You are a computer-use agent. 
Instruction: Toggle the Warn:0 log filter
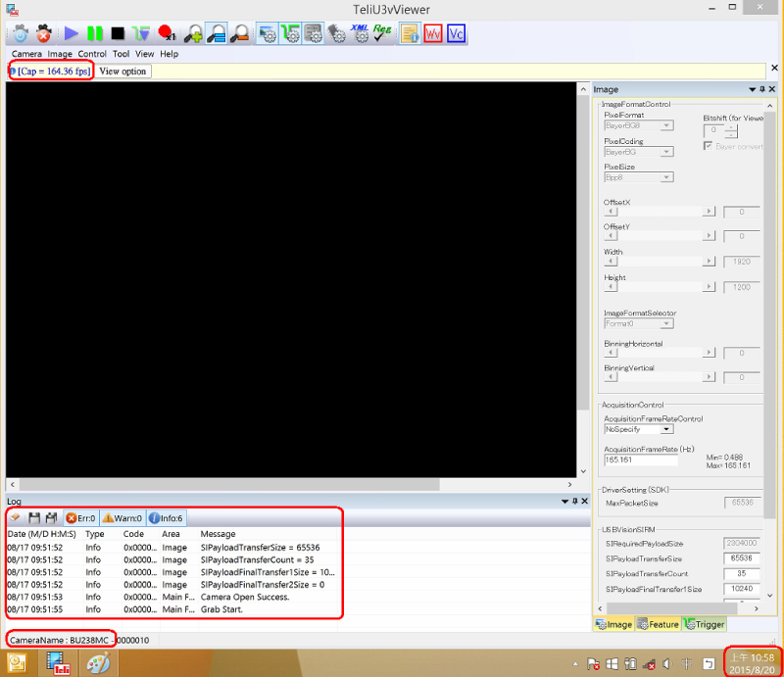coord(122,517)
